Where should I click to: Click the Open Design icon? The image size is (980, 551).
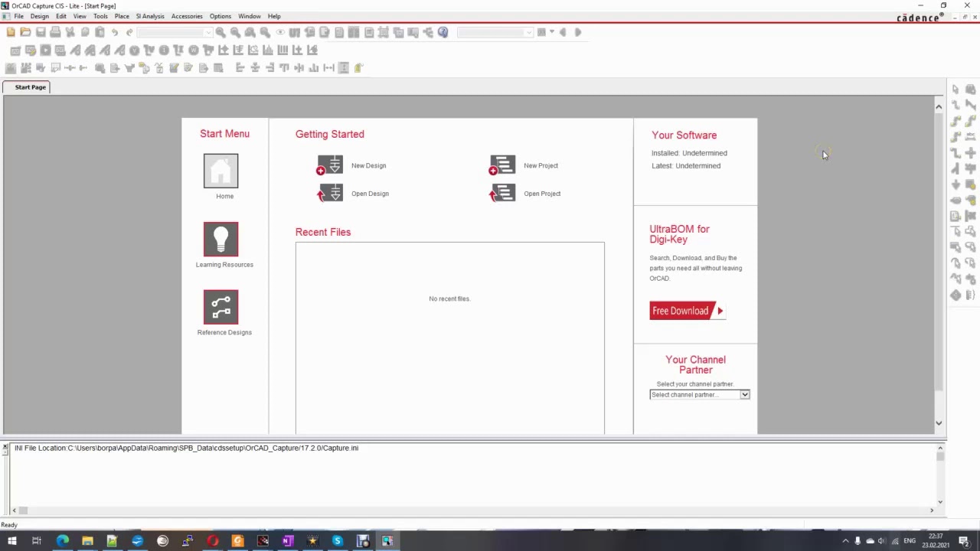[330, 194]
